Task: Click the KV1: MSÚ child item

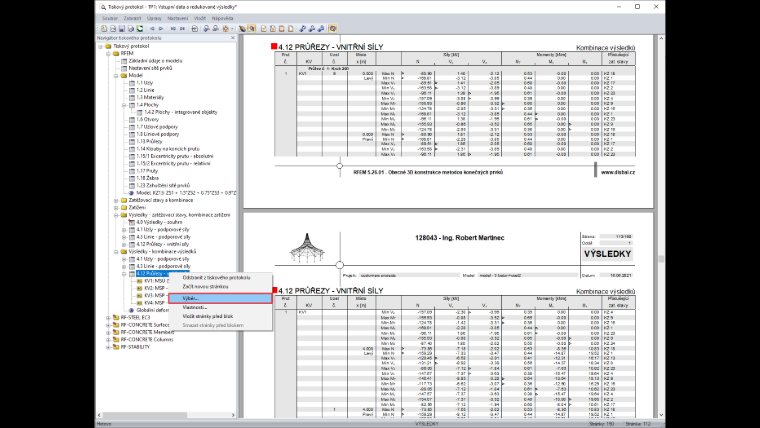Action: point(156,281)
